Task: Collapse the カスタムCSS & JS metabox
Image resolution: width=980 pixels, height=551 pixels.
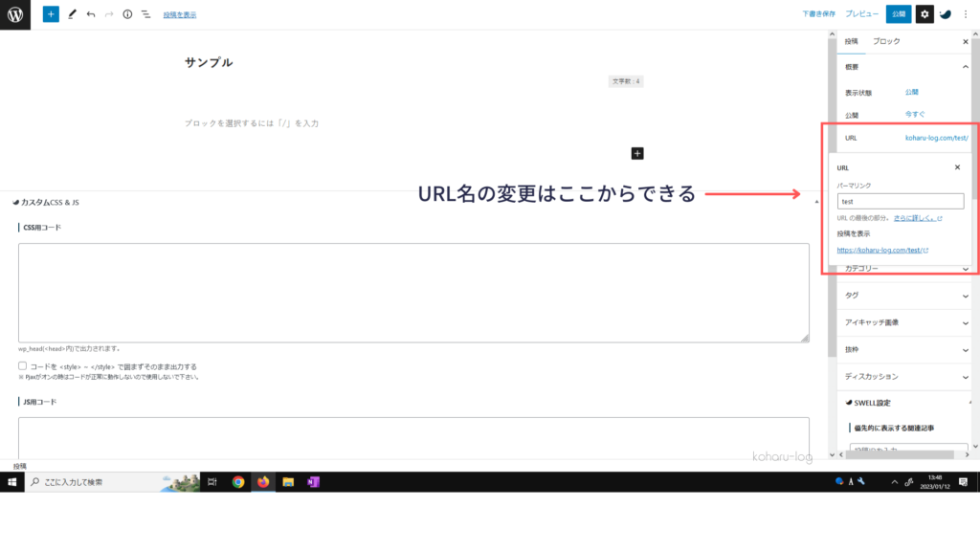Action: (816, 202)
